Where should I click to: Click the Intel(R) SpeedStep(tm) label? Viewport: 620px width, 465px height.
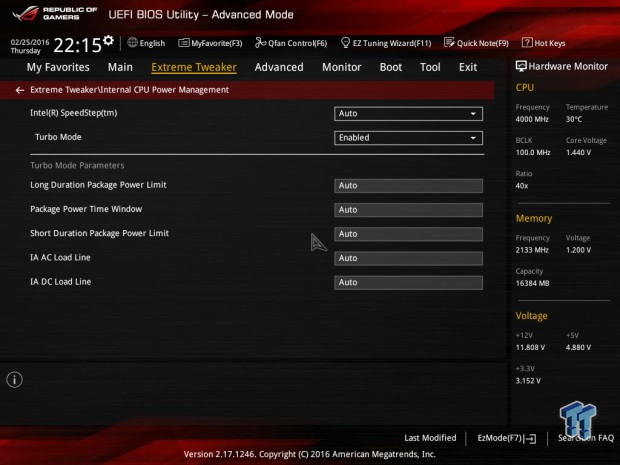74,113
